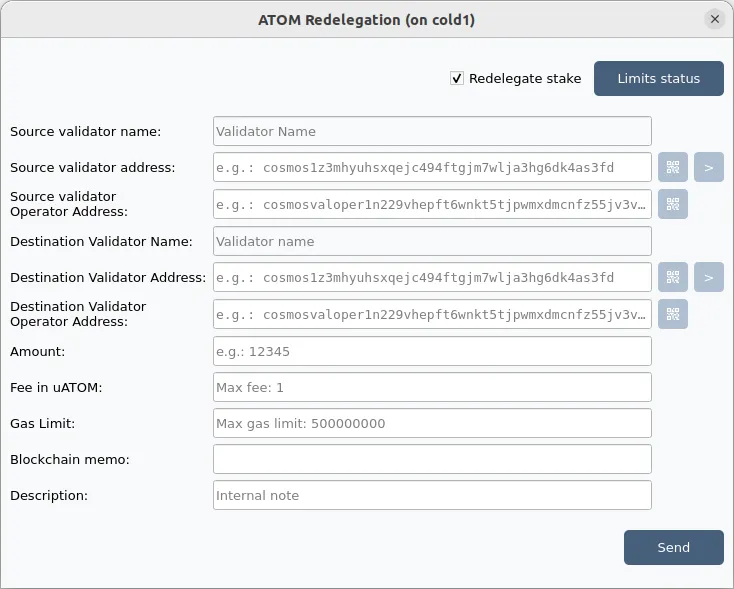Click the 'Destination Validator Address:' label
The image size is (734, 589).
point(108,278)
